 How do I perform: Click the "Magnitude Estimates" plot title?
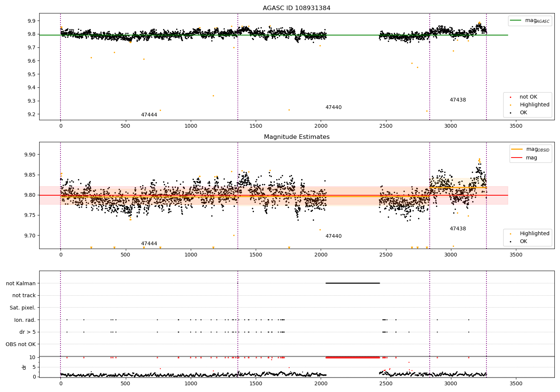296,137
